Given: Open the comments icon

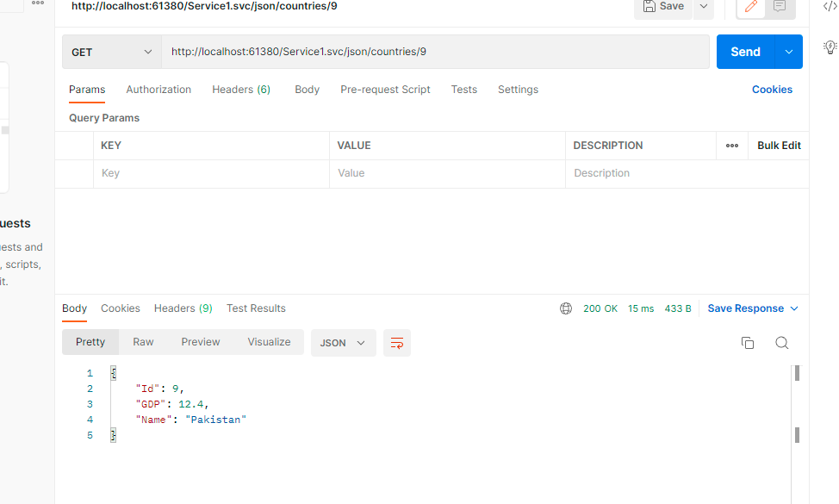Looking at the screenshot, I should pyautogui.click(x=780, y=7).
